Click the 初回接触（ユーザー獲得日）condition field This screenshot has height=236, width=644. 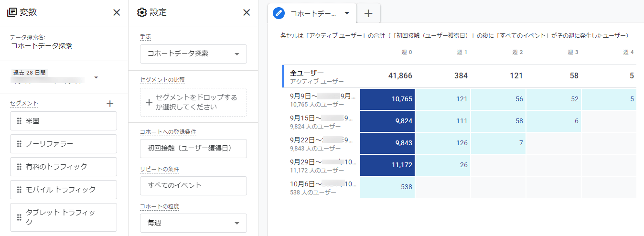(x=193, y=149)
